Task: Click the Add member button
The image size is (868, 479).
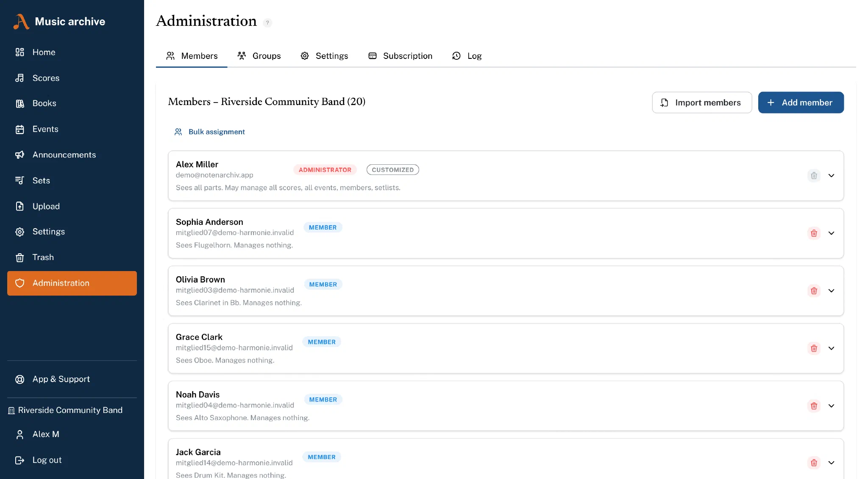Action: (x=801, y=102)
